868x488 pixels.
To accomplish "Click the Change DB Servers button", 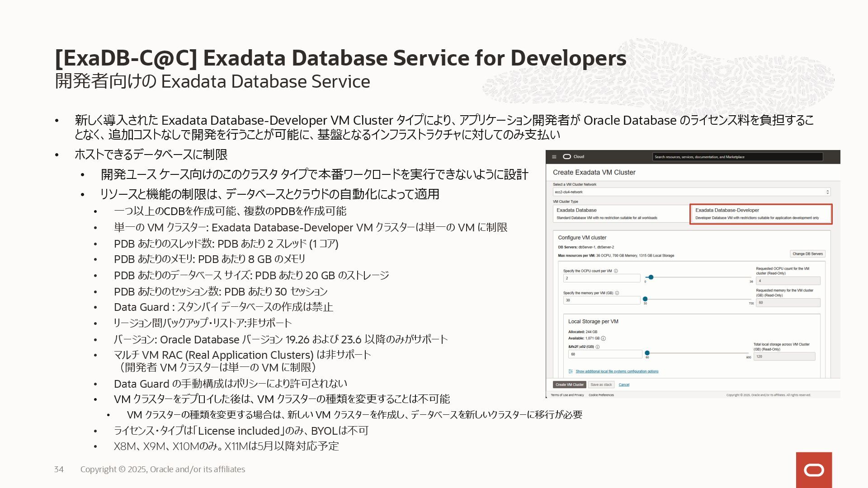I will pyautogui.click(x=807, y=254).
